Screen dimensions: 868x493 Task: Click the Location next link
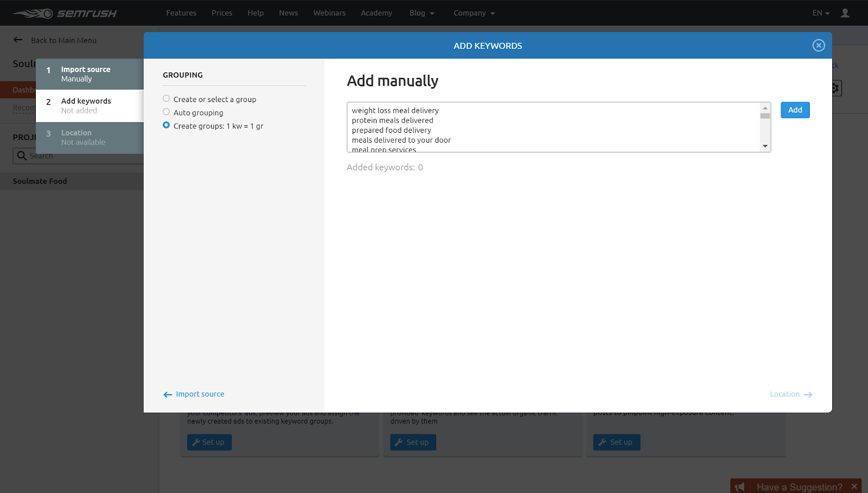pos(791,394)
